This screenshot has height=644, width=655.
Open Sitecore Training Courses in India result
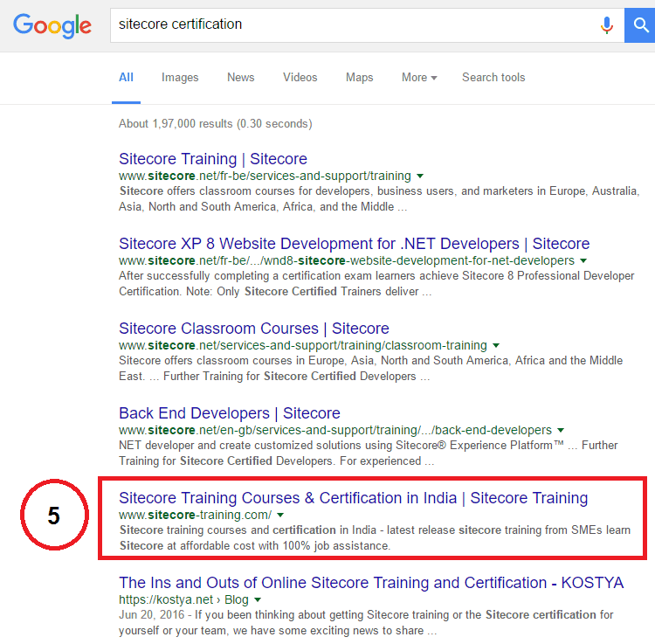pyautogui.click(x=353, y=498)
